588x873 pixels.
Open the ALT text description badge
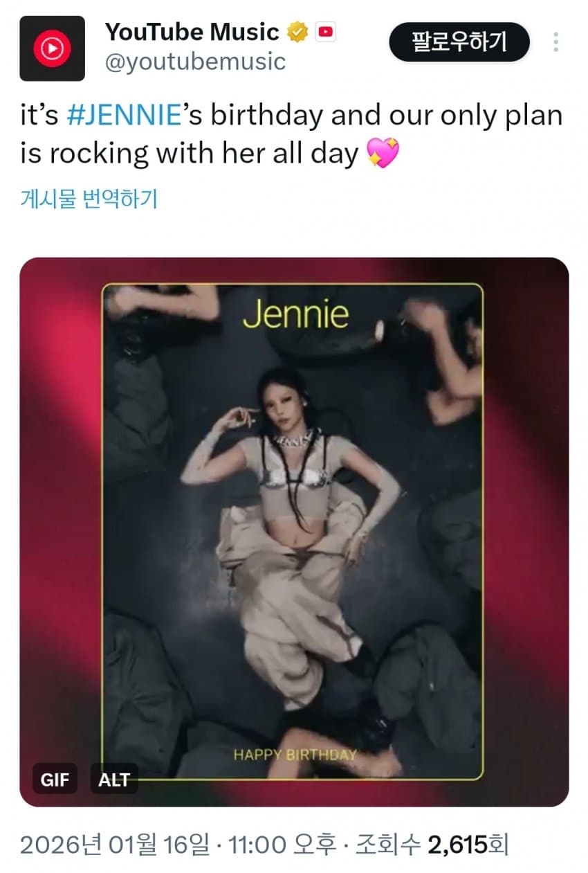(x=113, y=780)
